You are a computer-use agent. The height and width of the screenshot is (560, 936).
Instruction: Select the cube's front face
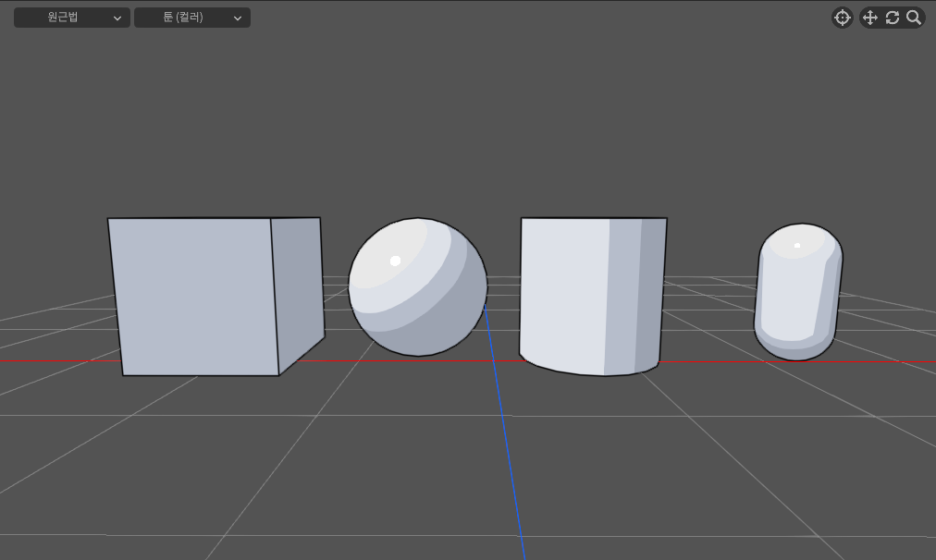(194, 296)
